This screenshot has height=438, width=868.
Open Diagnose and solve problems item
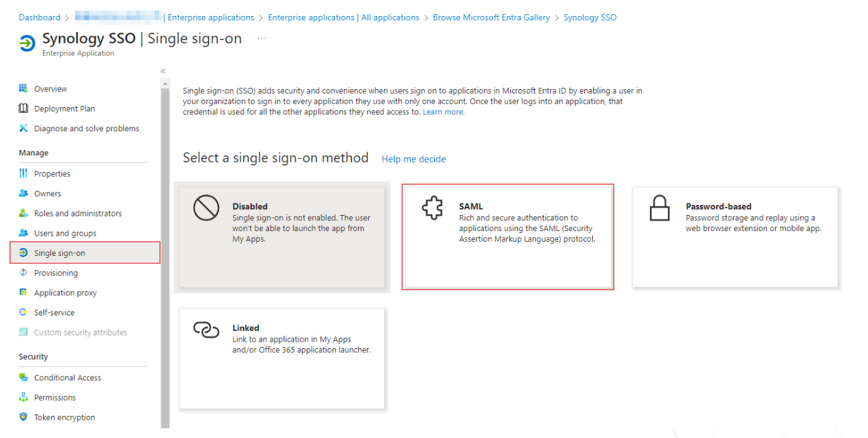(x=85, y=128)
